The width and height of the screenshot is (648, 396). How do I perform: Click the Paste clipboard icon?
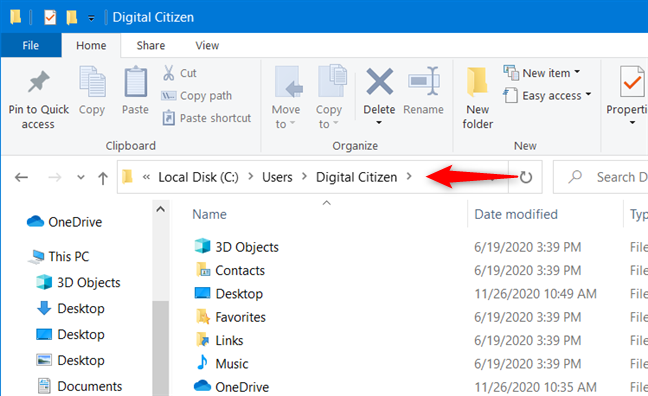coord(136,81)
